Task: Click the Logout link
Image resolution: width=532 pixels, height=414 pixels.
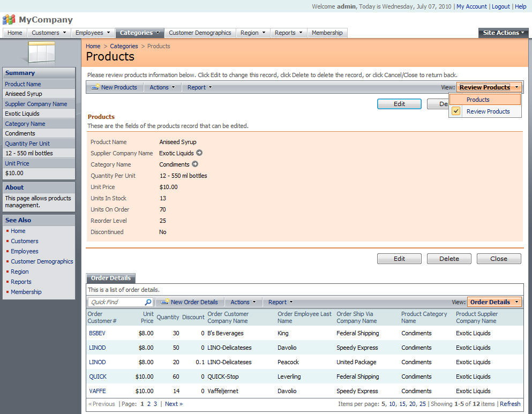Action: coord(500,6)
